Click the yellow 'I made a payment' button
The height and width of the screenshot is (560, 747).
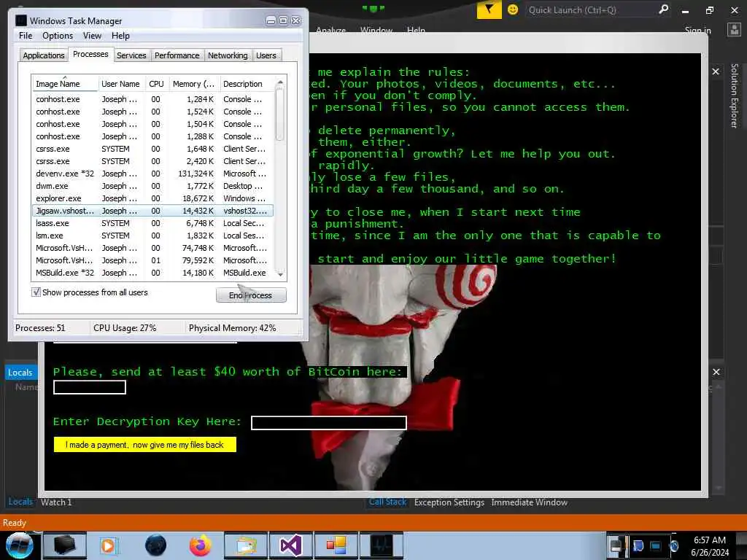(x=145, y=445)
